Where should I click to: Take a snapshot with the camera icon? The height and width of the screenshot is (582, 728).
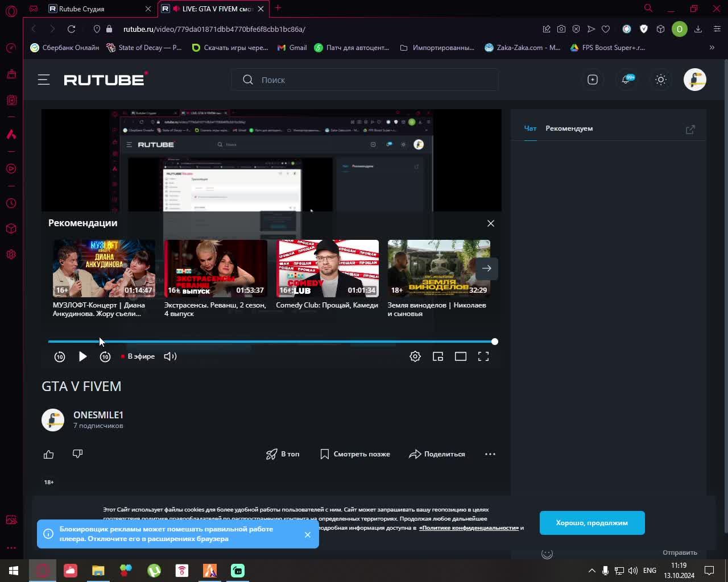pos(561,29)
